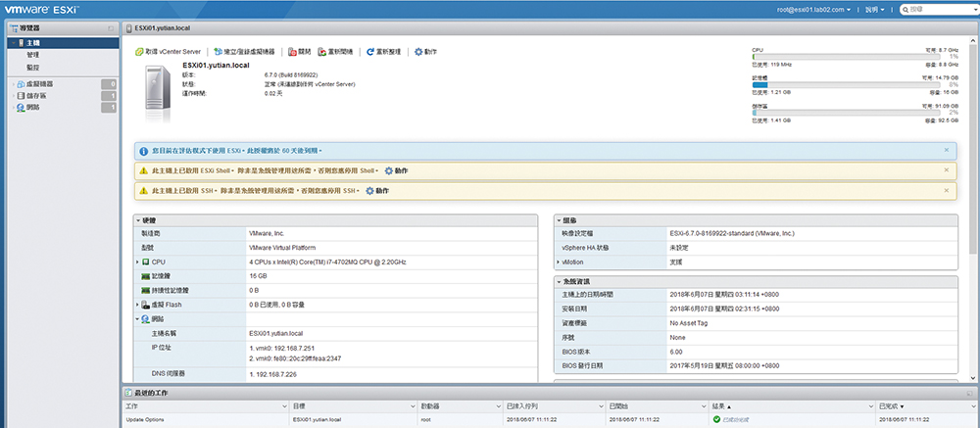The height and width of the screenshot is (428, 980).
Task: Click the host icon in the ESXi01.yutian.local title bar
Action: pos(128,28)
